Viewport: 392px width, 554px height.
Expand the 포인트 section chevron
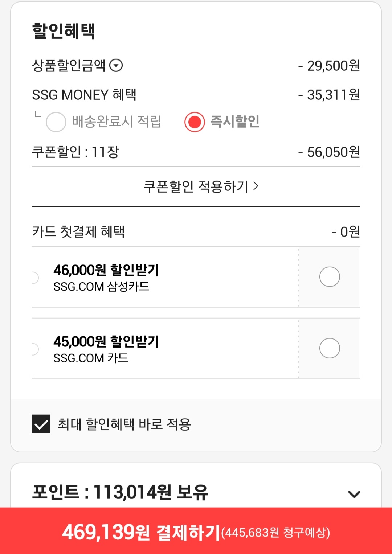[x=354, y=494]
